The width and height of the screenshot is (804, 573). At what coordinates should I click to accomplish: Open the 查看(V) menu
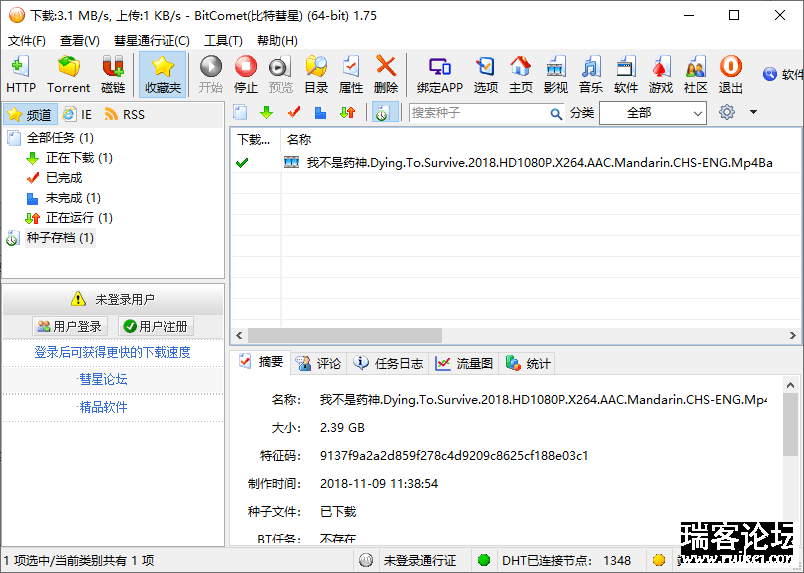coord(79,41)
